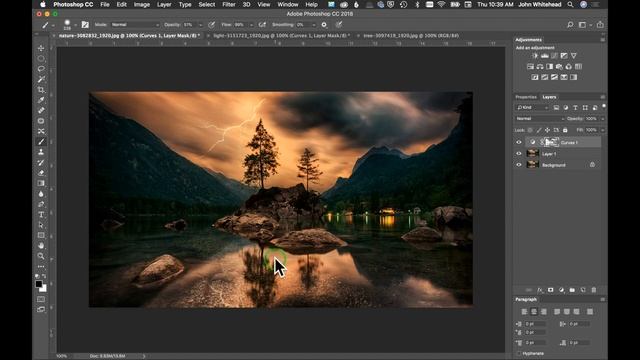Screen dimensions: 640x360
Task: Open Opacity slider dropdown in options bar
Action: pyautogui.click(x=200, y=25)
